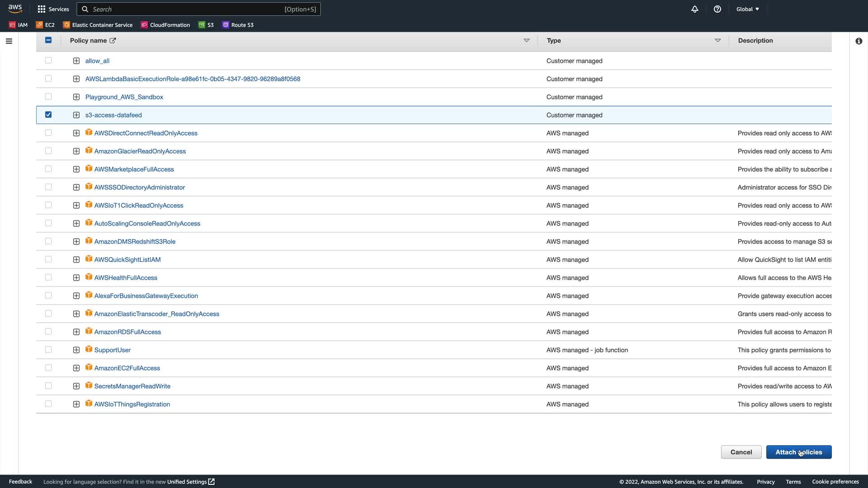Viewport: 868px width, 488px height.
Task: Open Elastic Container Service from favorites bar
Action: click(98, 25)
